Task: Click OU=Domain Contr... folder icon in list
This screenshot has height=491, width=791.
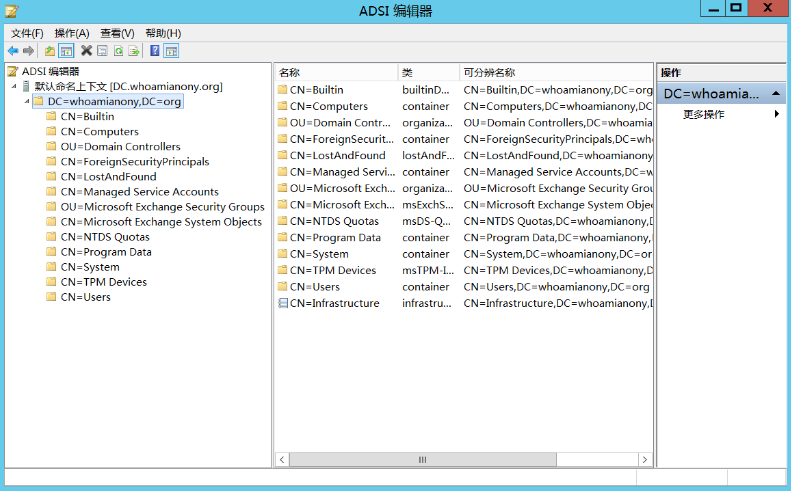Action: click(282, 123)
